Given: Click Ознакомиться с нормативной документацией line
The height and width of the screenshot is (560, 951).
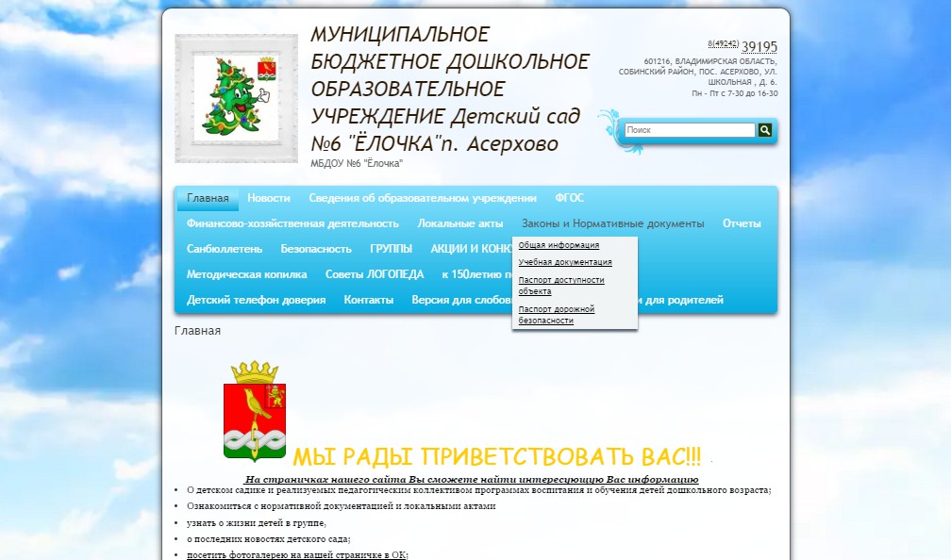Looking at the screenshot, I should coord(341,505).
